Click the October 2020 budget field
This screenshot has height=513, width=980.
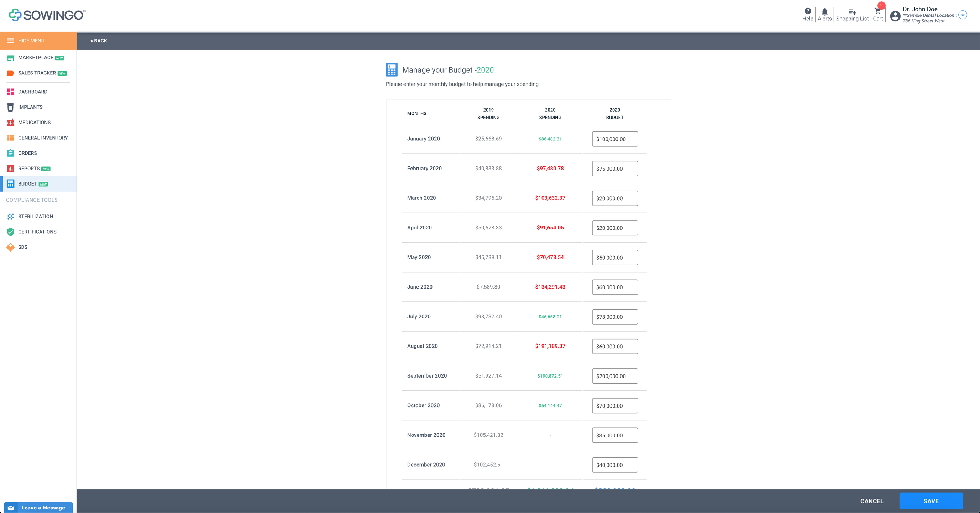tap(615, 406)
